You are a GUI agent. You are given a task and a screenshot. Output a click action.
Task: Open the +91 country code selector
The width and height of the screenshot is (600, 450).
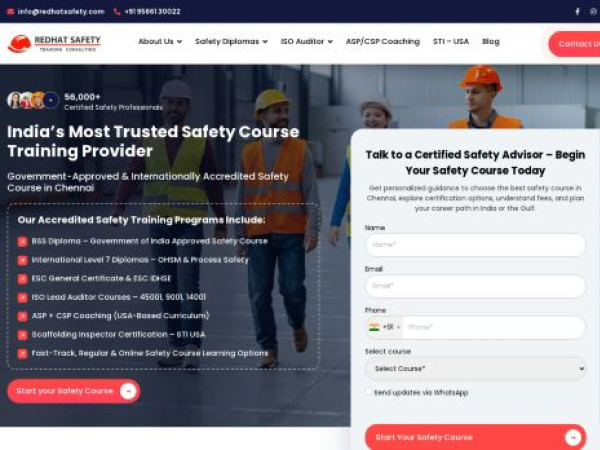tap(385, 327)
